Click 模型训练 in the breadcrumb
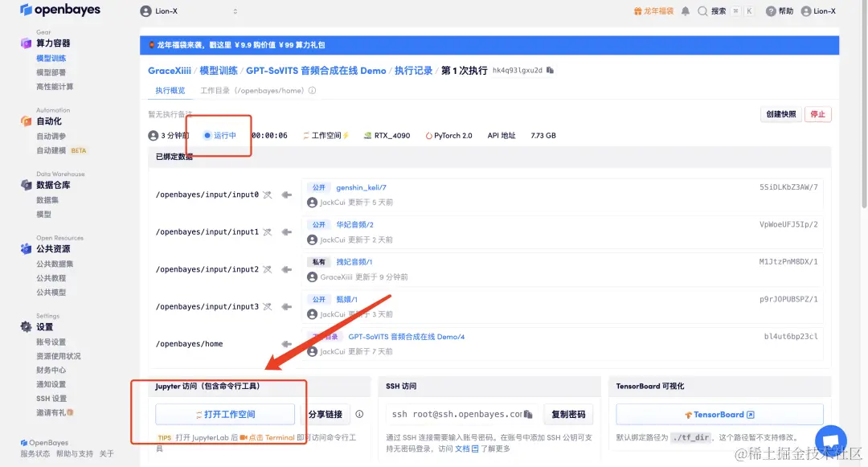The height and width of the screenshot is (467, 868). tap(218, 71)
